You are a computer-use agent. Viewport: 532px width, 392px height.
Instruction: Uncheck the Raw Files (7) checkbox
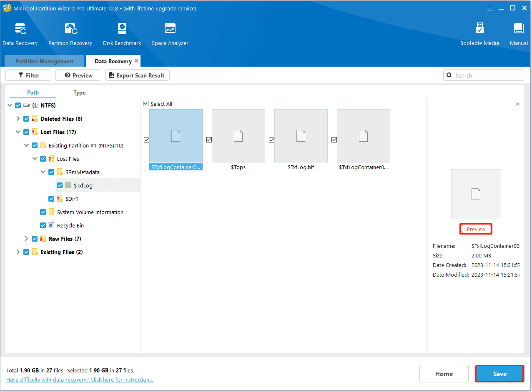pyautogui.click(x=35, y=239)
